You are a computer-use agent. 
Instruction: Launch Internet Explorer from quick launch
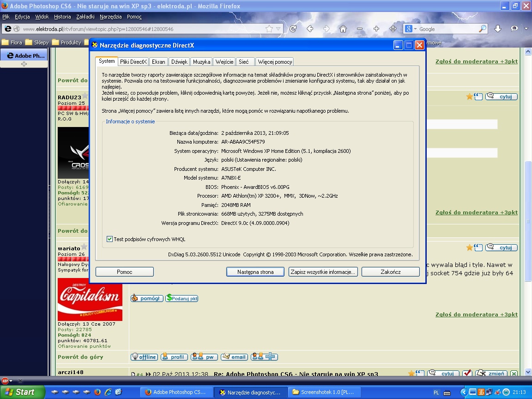108,392
